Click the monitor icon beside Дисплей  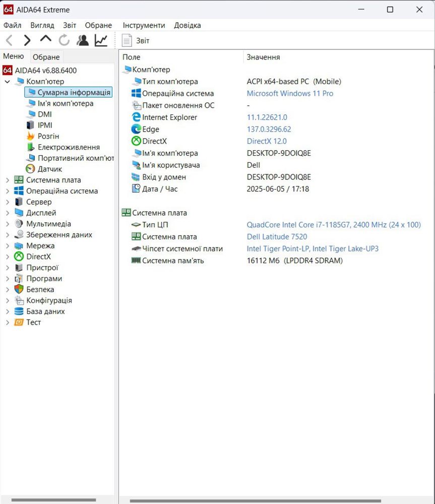19,213
